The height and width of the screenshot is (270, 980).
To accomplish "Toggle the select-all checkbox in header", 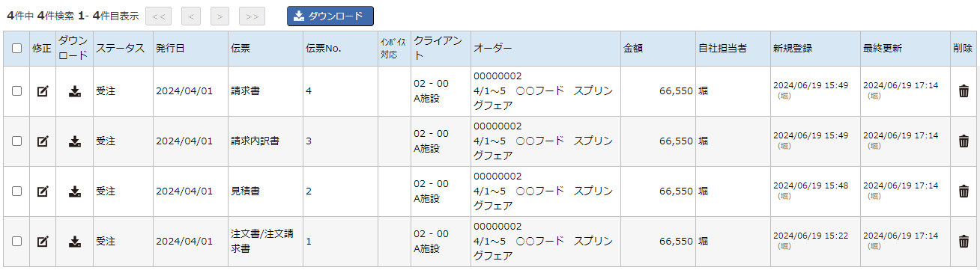I will [16, 49].
